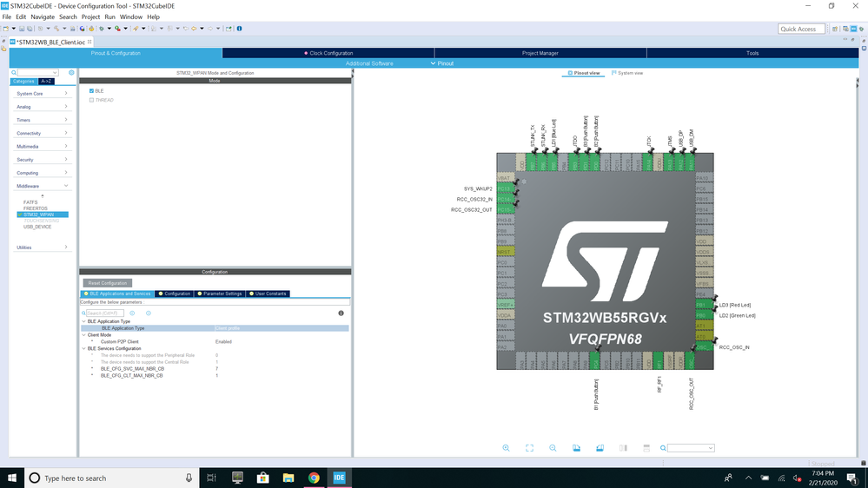868x488 pixels.
Task: Click the Run with coverage icon in the toolbar
Action: click(117, 29)
